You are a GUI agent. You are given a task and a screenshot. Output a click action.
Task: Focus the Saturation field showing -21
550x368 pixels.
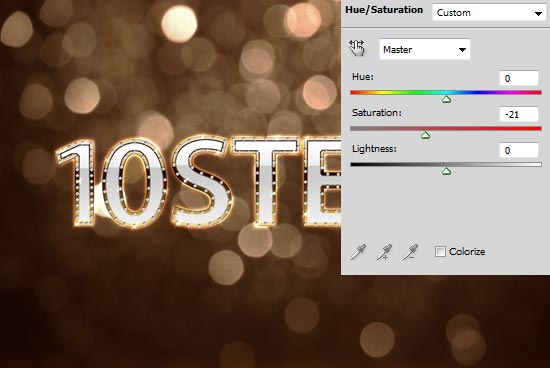pos(519,114)
